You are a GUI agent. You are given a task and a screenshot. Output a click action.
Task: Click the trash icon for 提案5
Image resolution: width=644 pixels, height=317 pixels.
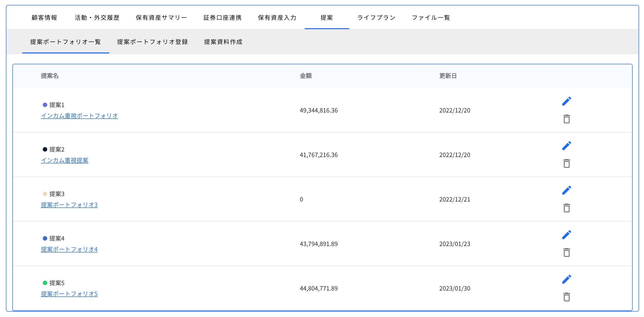[567, 297]
